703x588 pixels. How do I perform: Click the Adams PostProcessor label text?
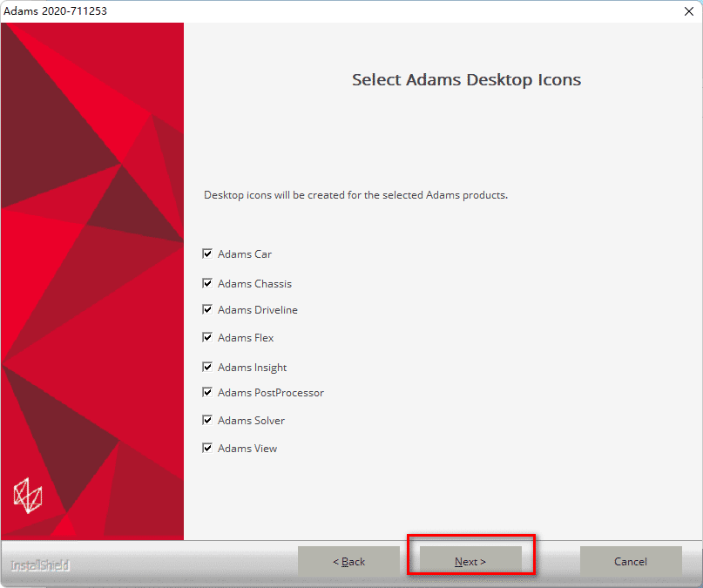point(271,393)
